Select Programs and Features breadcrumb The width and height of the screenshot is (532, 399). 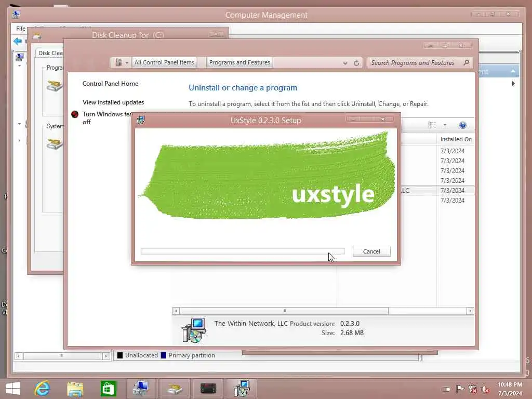pyautogui.click(x=240, y=62)
